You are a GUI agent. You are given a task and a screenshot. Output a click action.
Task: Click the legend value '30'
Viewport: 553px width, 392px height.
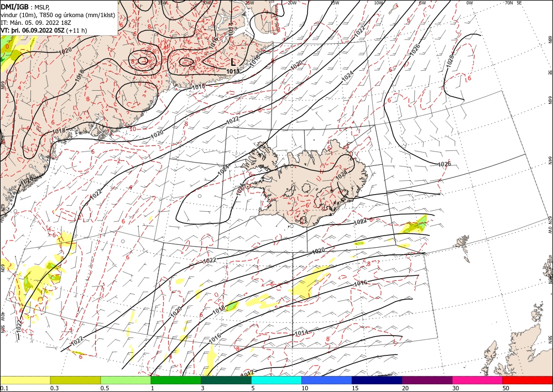456,388
